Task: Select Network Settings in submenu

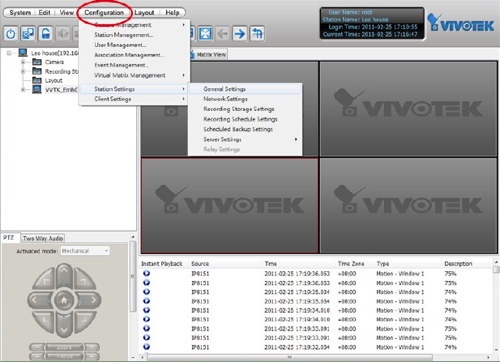Action: pos(245,99)
